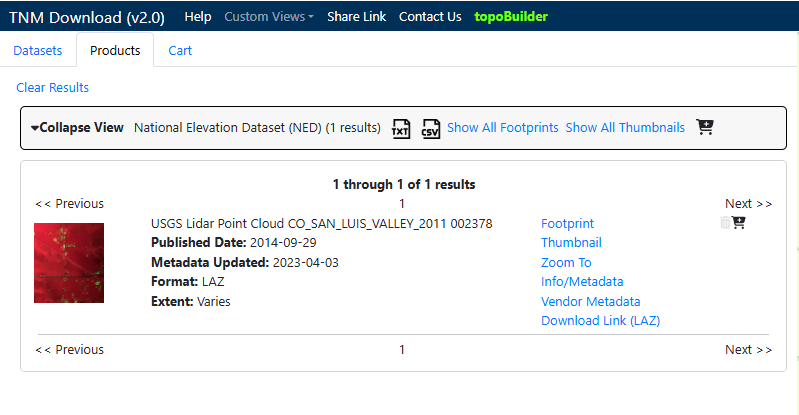Add the lidar product to cart

click(739, 223)
